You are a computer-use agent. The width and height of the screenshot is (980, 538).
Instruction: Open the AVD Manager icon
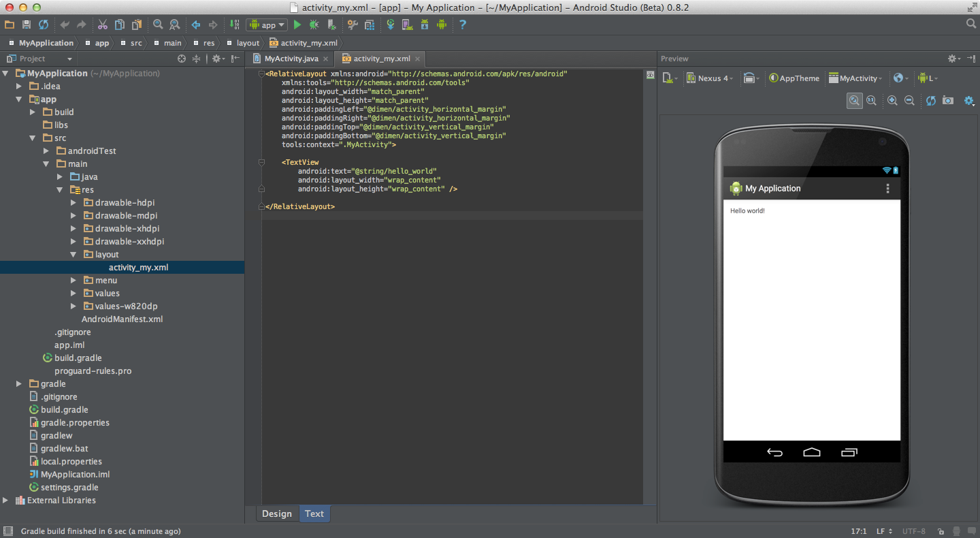(x=408, y=25)
